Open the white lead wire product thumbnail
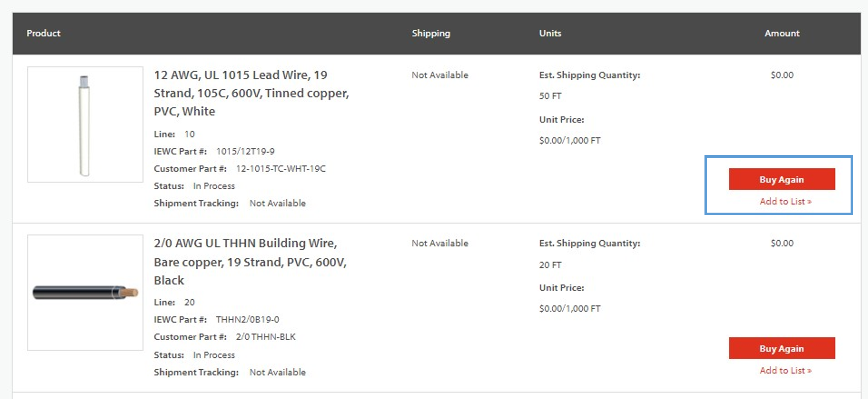 pos(85,125)
